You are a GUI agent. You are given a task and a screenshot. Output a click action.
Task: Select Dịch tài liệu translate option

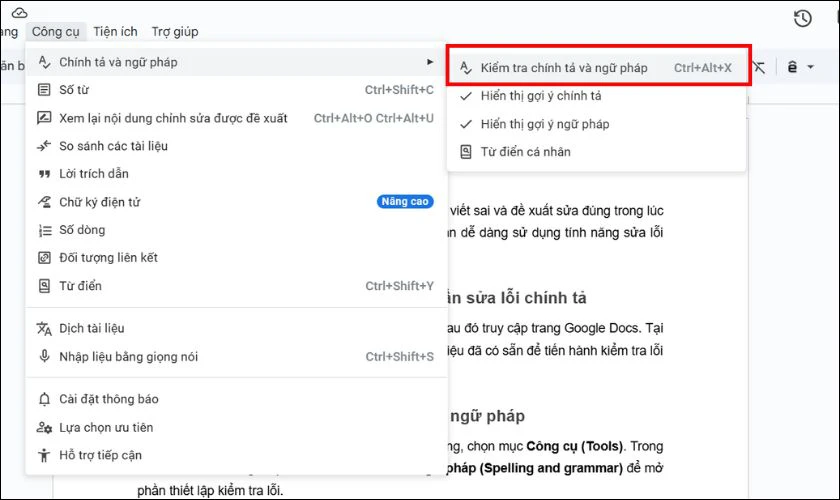[x=236, y=328]
